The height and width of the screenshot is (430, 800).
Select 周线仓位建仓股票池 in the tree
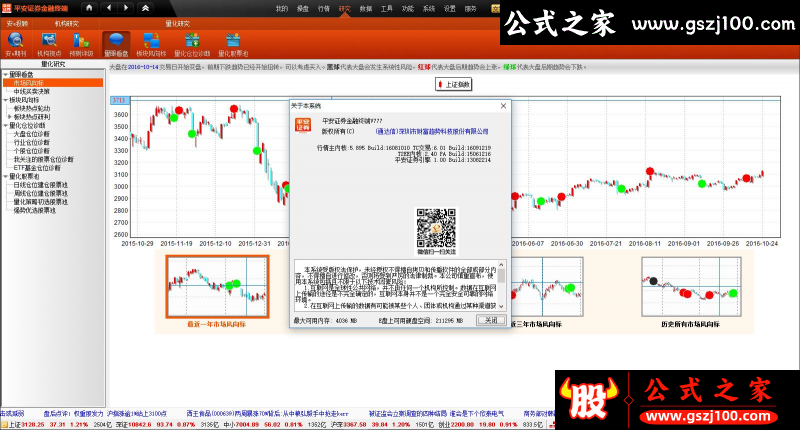41,193
